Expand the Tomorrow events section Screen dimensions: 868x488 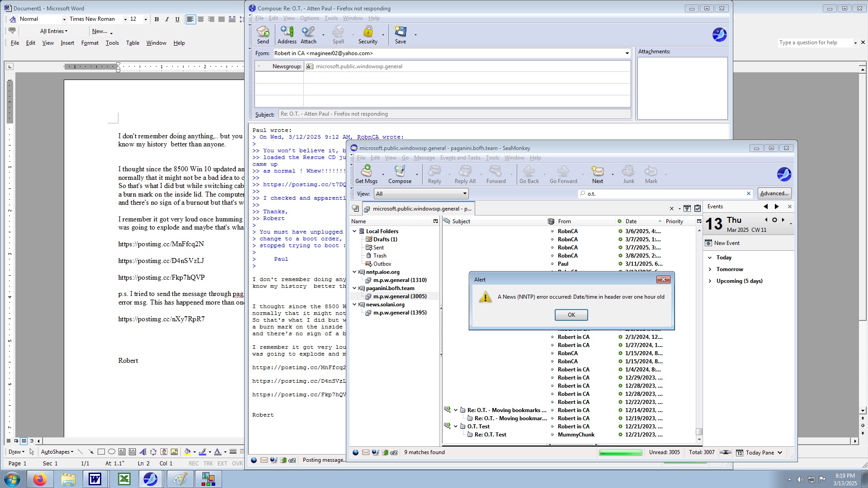(710, 269)
